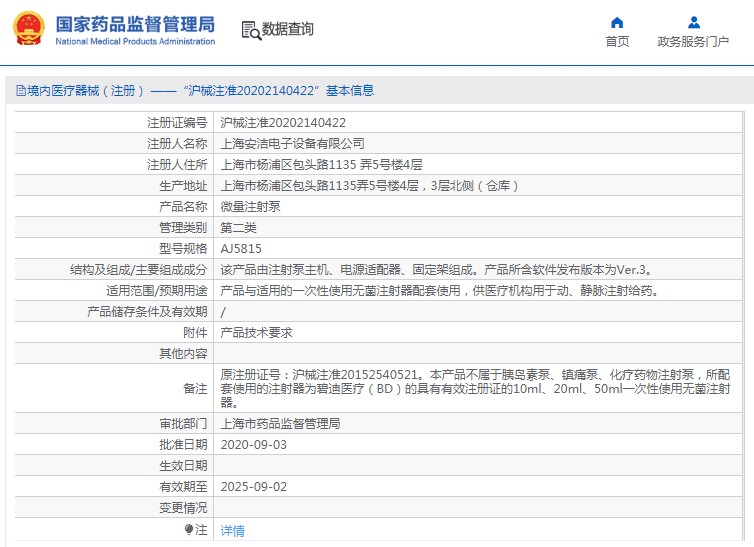Select the 生产地址 address with 仓库

click(369, 186)
